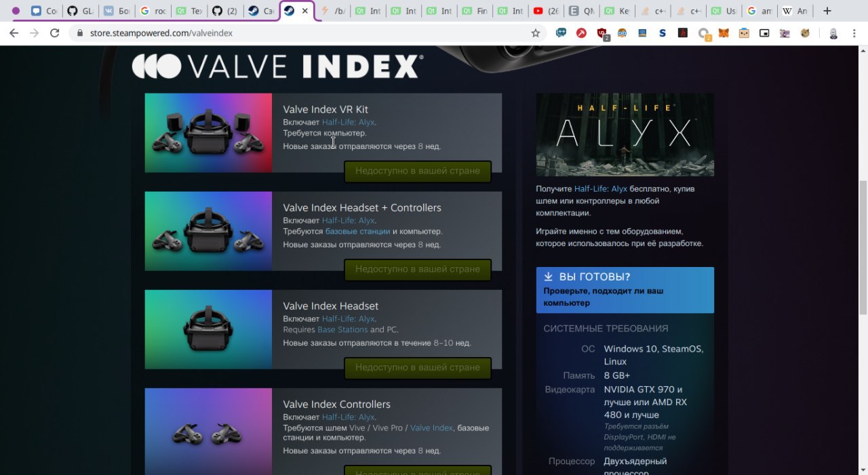The image size is (868, 475).
Task: Click the Valve Index Headset product image
Action: point(208,329)
